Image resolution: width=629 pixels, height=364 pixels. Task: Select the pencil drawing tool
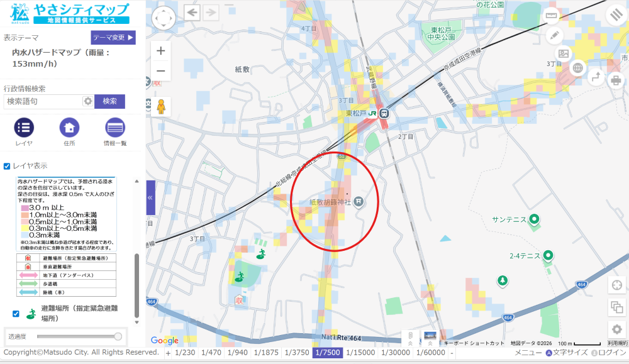[x=554, y=36]
